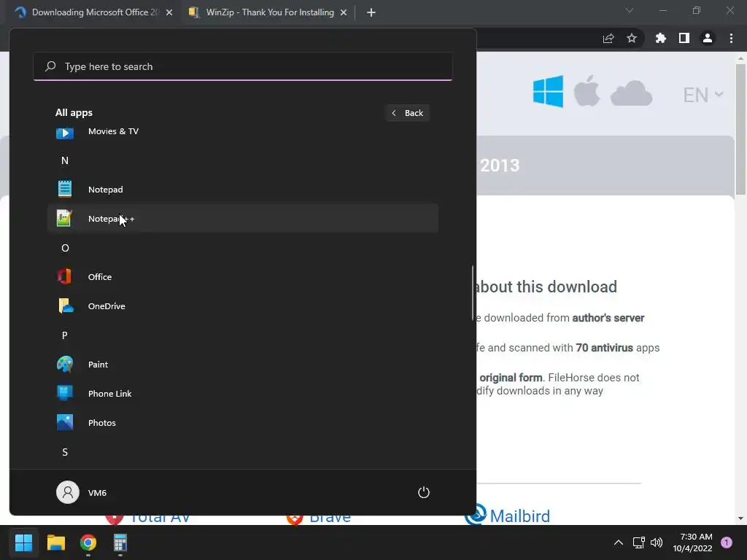Open File Explorer from taskbar

pos(55,542)
